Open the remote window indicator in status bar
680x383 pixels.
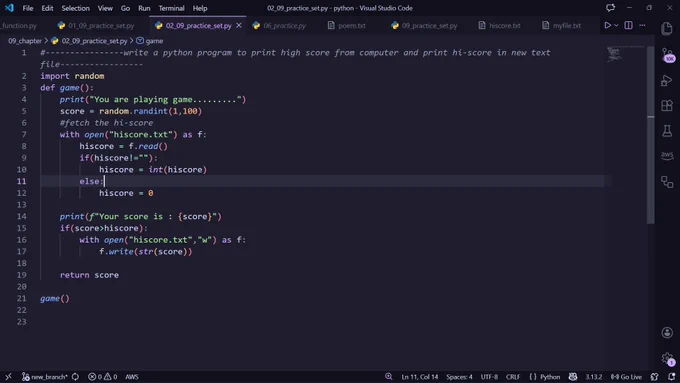(x=8, y=376)
